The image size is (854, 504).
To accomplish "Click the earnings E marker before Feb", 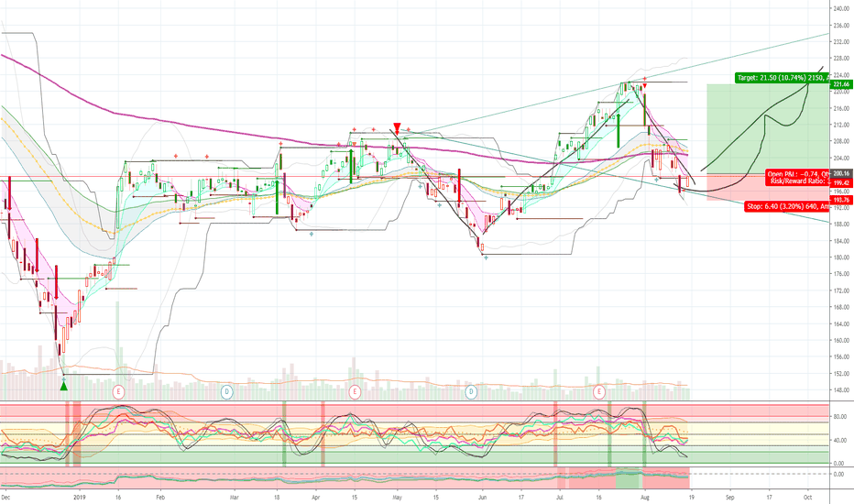I will (x=119, y=391).
